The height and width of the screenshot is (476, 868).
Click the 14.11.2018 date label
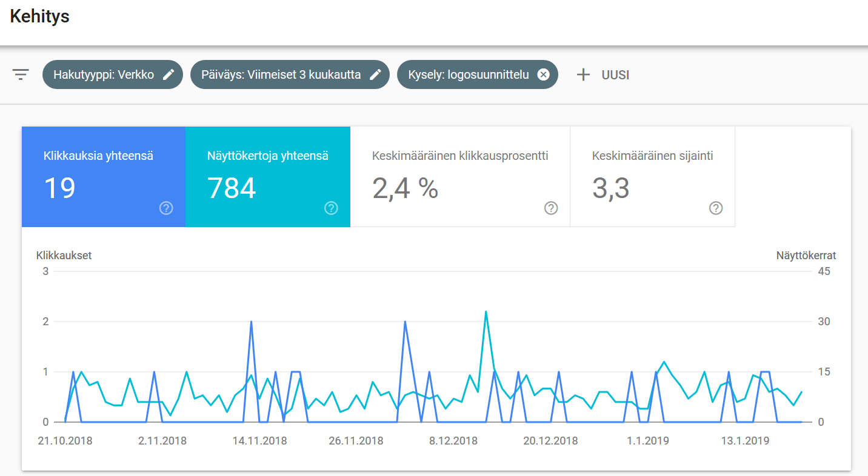click(259, 441)
